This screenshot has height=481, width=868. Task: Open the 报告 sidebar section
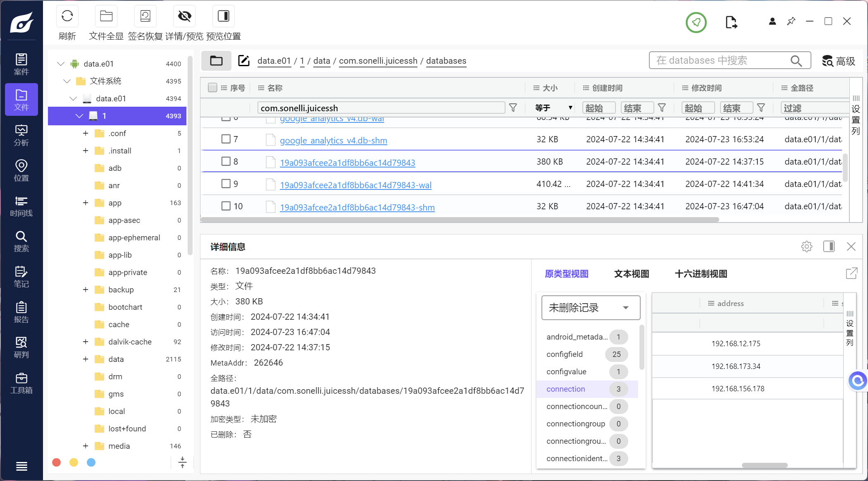[x=21, y=312]
